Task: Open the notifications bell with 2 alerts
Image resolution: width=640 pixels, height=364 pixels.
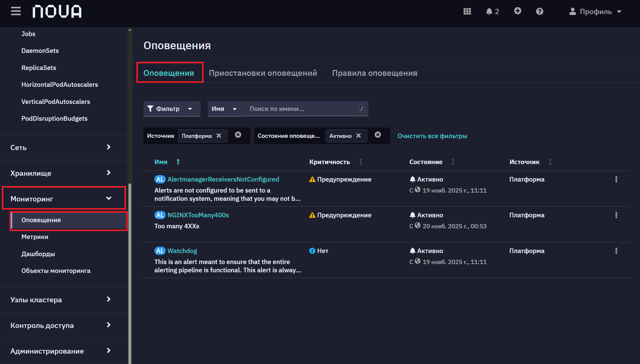Action: pos(492,11)
